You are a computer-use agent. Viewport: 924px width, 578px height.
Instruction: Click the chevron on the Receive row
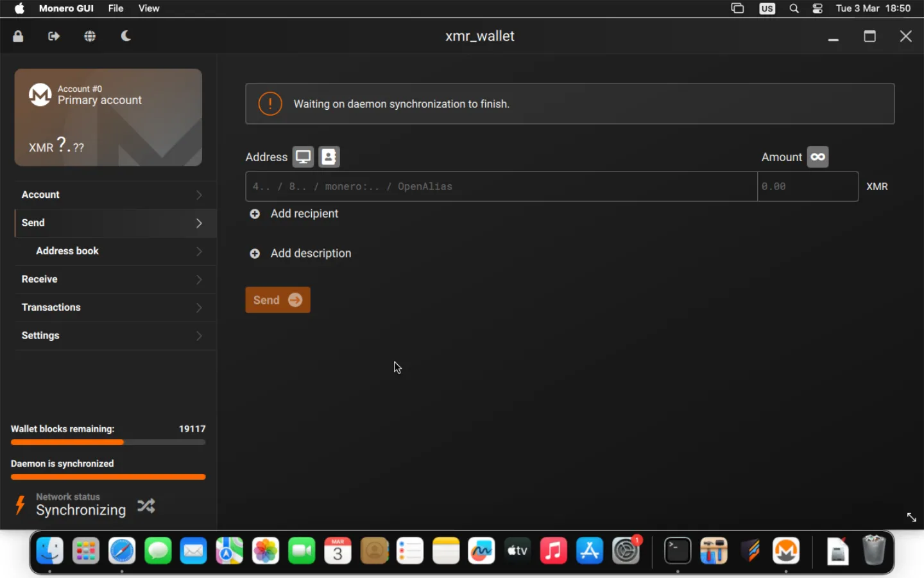pos(199,279)
